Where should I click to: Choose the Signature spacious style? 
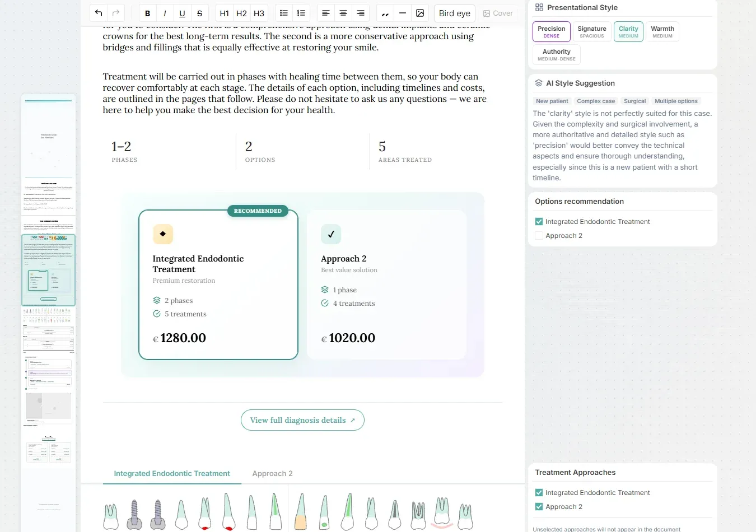click(592, 32)
